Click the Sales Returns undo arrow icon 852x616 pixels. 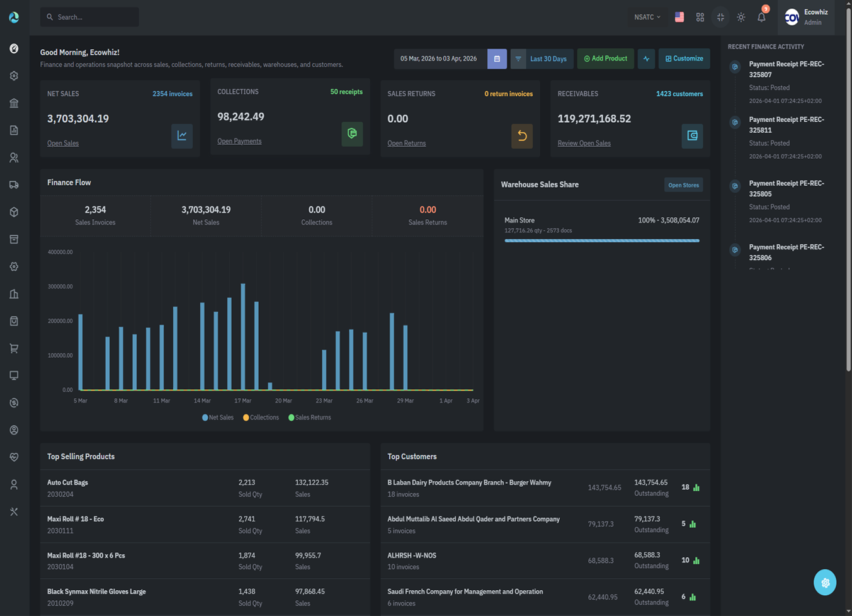521,136
